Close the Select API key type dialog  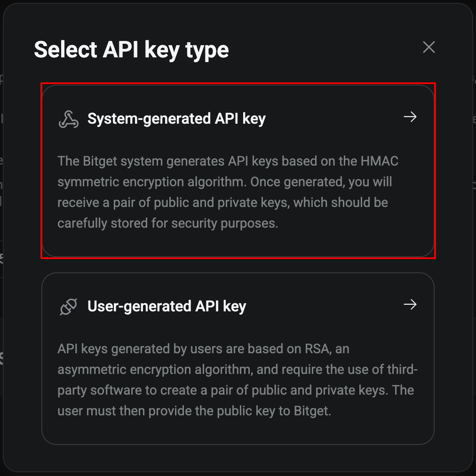(x=428, y=47)
